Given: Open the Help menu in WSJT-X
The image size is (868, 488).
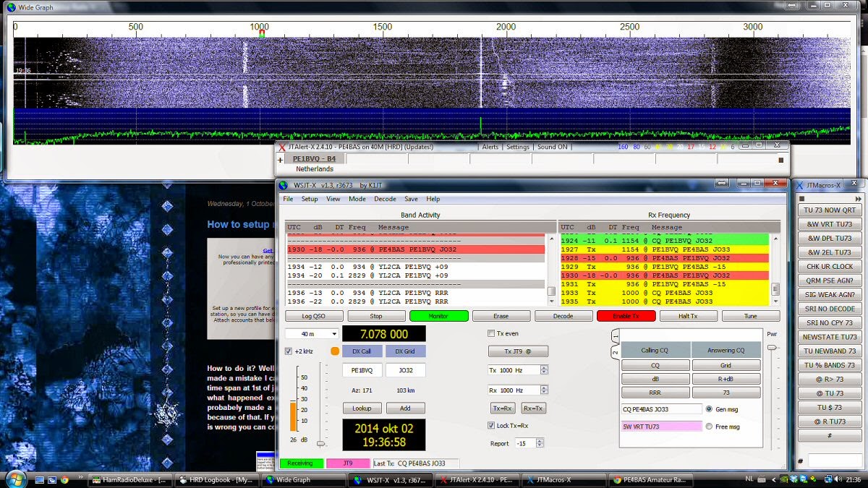Looking at the screenshot, I should click(433, 199).
